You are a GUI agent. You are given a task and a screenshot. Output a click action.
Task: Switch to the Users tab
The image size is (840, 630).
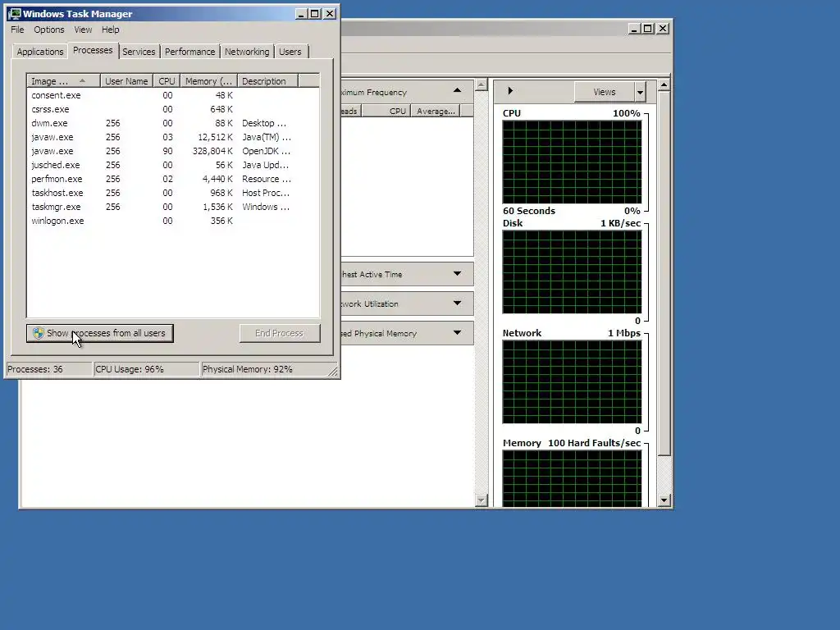290,52
